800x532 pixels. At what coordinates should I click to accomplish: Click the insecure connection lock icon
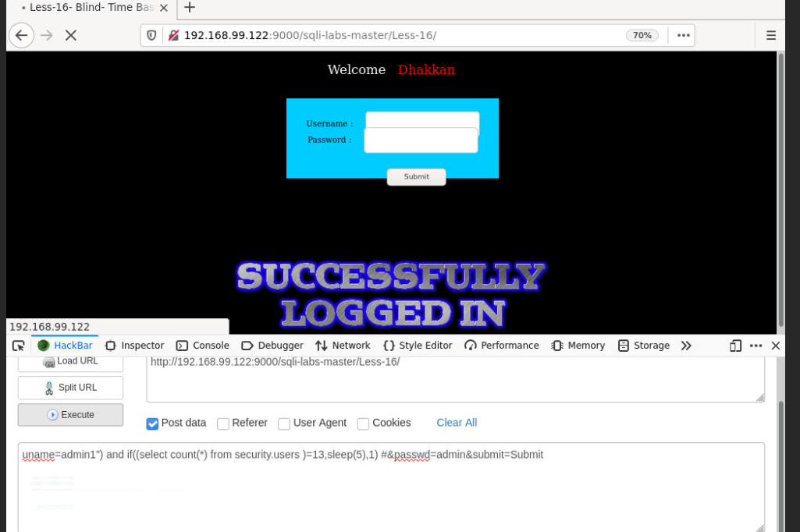[173, 35]
